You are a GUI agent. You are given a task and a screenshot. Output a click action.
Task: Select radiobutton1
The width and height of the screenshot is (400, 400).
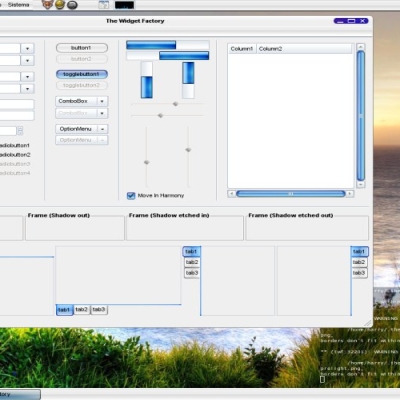pos(14,145)
